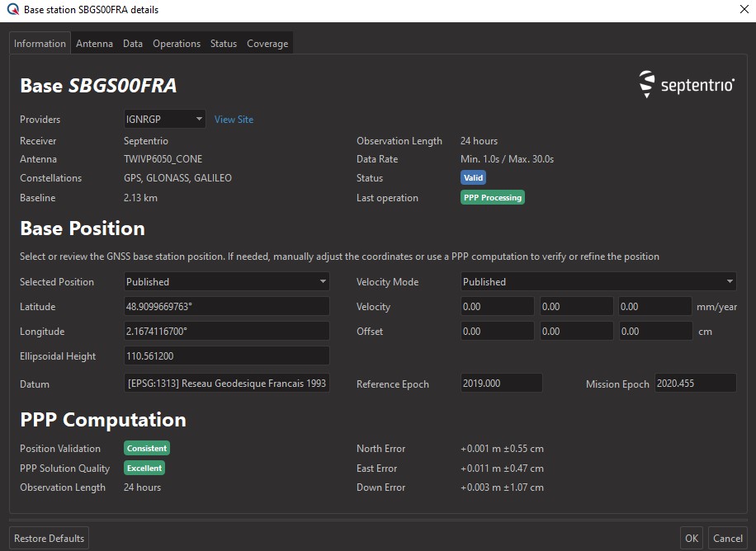The image size is (756, 551).
Task: Click the Cancel button
Action: [x=727, y=539]
